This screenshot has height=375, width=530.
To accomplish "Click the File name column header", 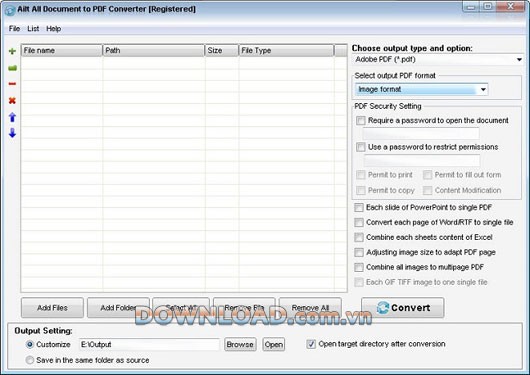I will (62, 50).
